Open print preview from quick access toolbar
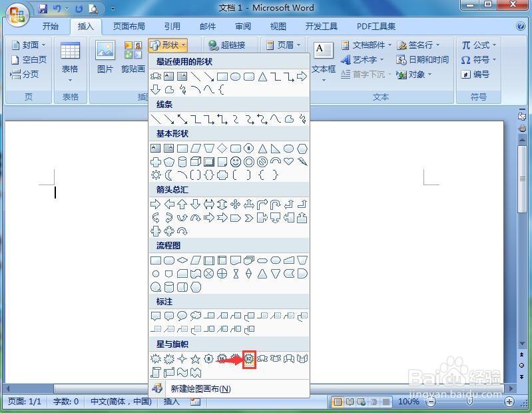This screenshot has width=532, height=413. coord(93,9)
